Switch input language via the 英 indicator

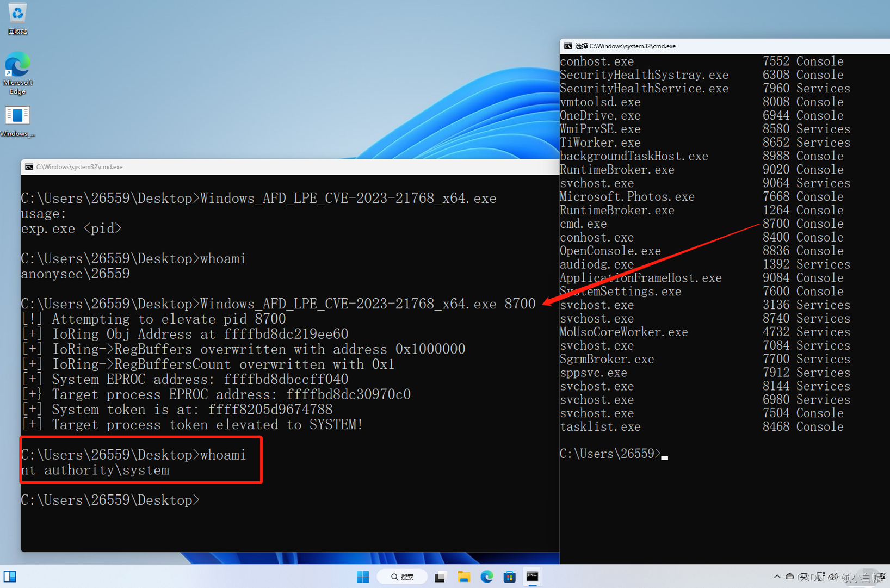pyautogui.click(x=804, y=577)
